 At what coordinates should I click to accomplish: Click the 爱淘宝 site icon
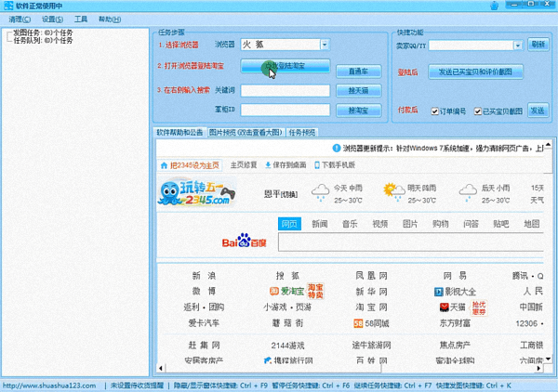click(272, 292)
